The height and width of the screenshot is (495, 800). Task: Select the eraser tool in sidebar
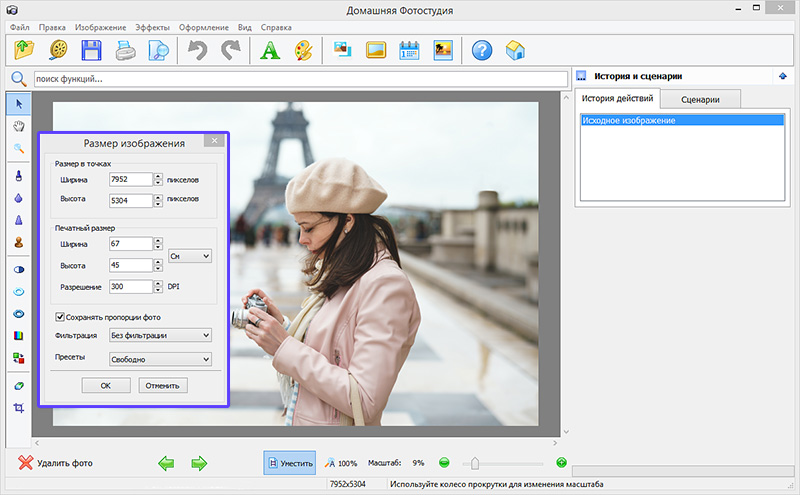pyautogui.click(x=19, y=386)
